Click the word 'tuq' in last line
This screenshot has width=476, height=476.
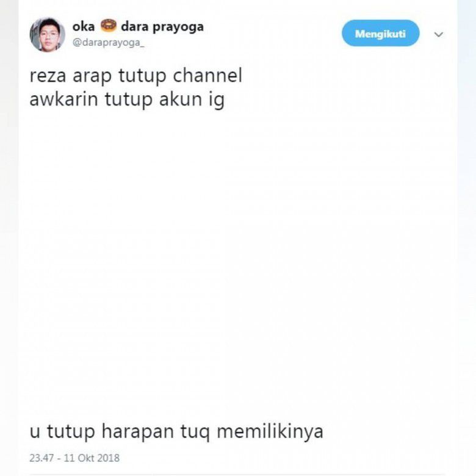(x=195, y=432)
